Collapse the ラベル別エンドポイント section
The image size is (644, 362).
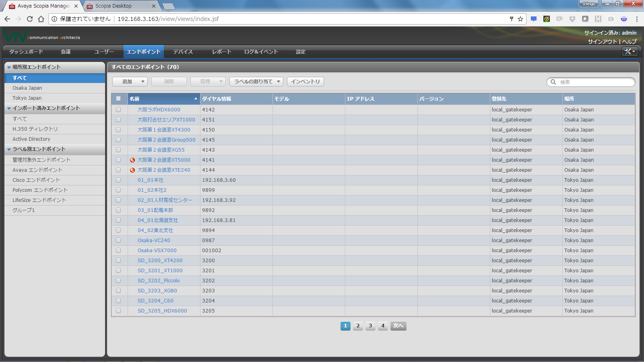click(x=9, y=149)
